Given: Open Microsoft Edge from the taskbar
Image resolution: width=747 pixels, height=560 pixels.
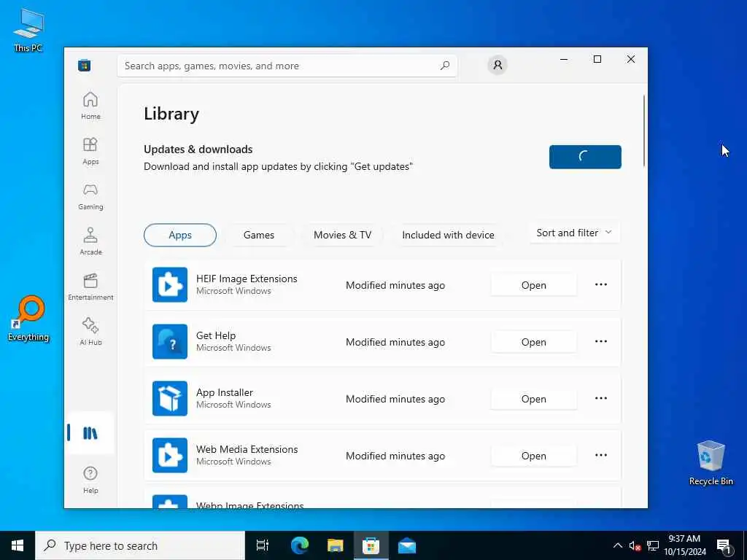Looking at the screenshot, I should [x=300, y=545].
